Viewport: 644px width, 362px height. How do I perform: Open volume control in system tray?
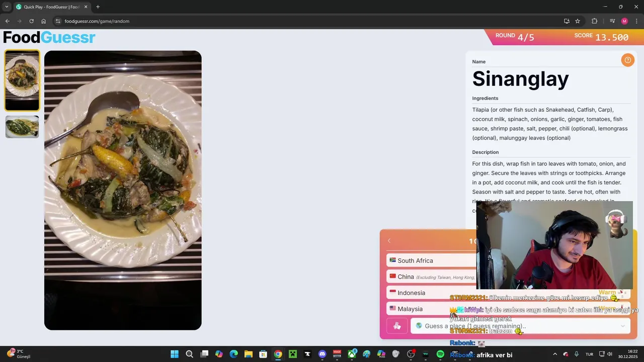[x=610, y=354]
